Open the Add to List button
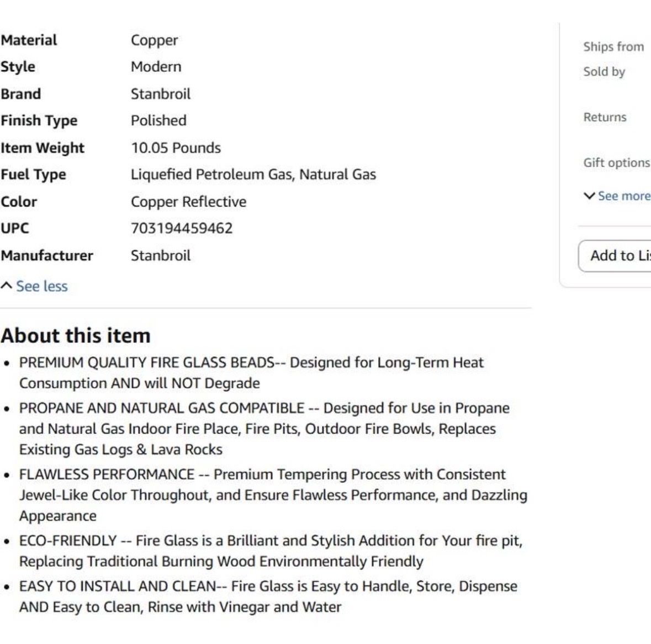The width and height of the screenshot is (651, 644). 615,256
